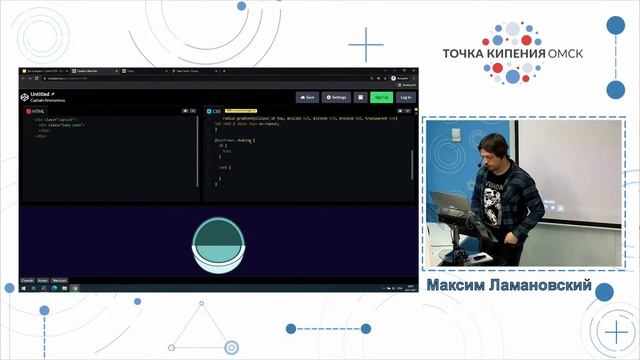
Task: Click the browser address bar
Action: click(204, 78)
